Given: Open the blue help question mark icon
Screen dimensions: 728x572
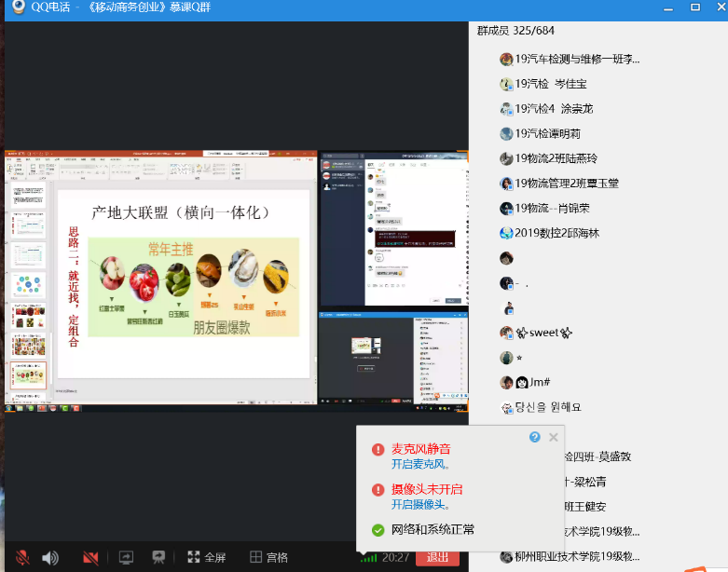Looking at the screenshot, I should click(x=534, y=437).
